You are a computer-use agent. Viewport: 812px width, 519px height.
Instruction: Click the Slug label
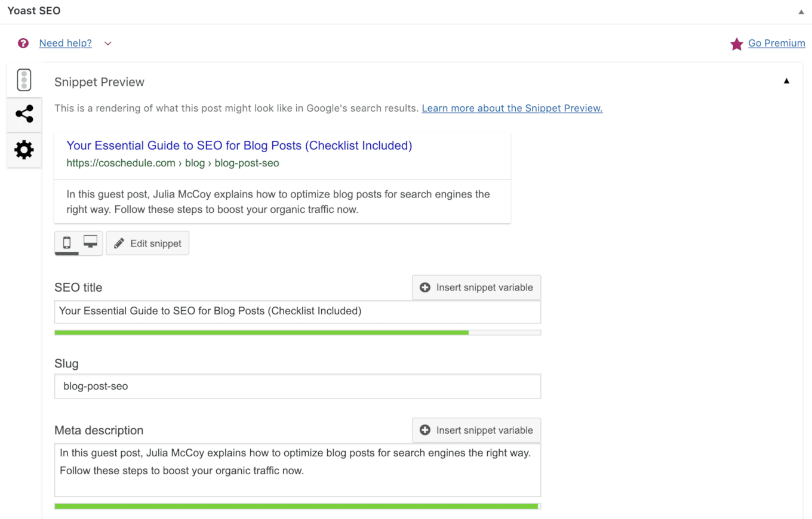[x=66, y=364]
